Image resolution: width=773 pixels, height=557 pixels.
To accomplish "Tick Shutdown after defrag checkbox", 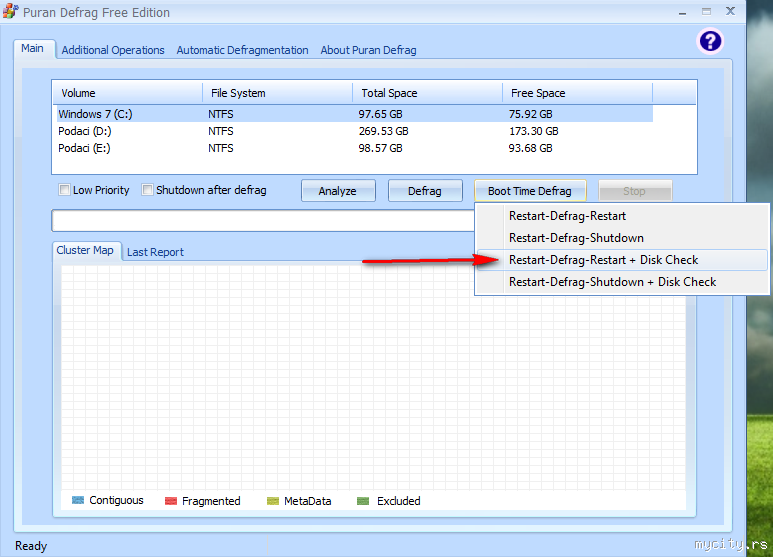I will coord(147,190).
